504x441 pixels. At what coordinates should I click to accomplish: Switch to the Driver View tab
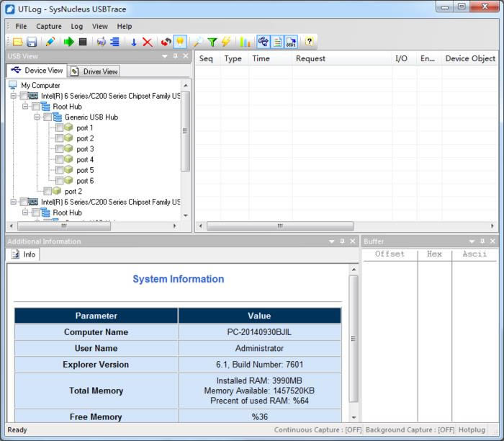(94, 71)
